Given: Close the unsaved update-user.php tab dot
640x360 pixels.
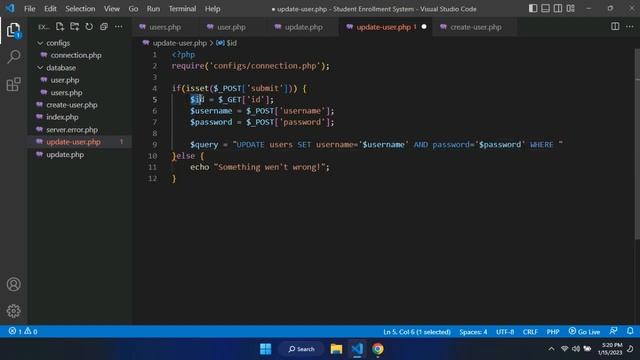Looking at the screenshot, I should 424,27.
